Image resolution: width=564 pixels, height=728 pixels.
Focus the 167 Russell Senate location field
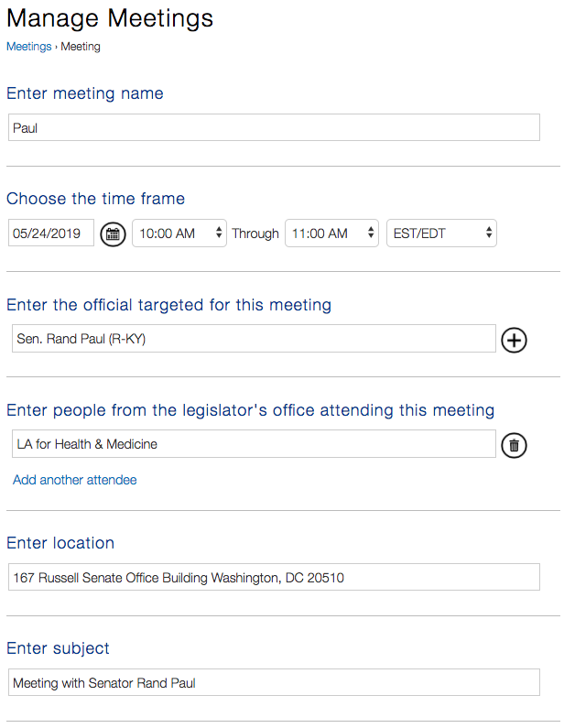point(273,578)
